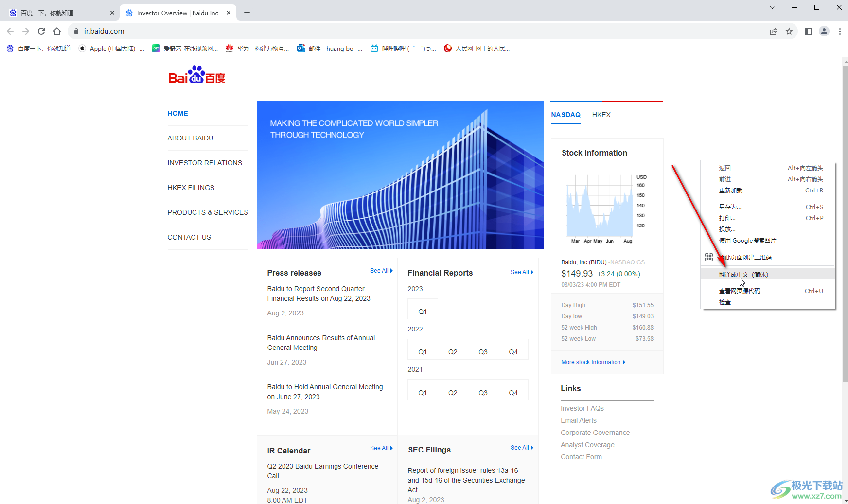
Task: Open the Baidu bookmark in bookmarks bar
Action: [39, 48]
